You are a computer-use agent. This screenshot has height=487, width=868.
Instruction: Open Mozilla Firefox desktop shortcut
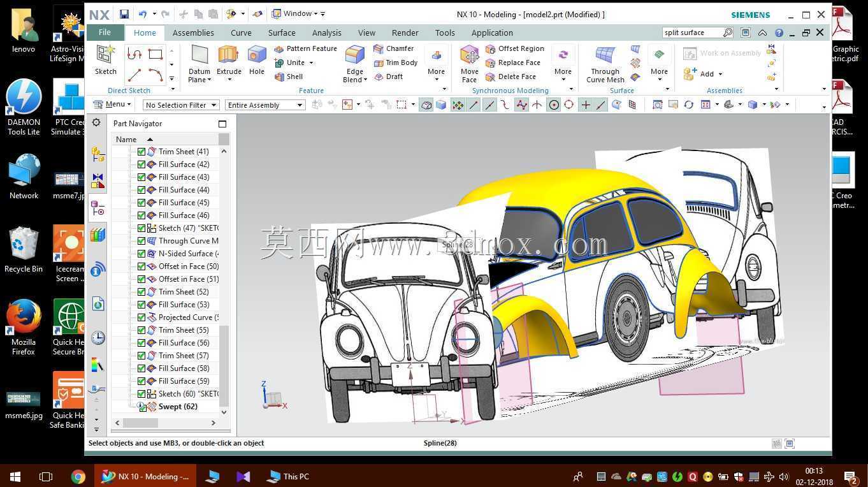(24, 327)
